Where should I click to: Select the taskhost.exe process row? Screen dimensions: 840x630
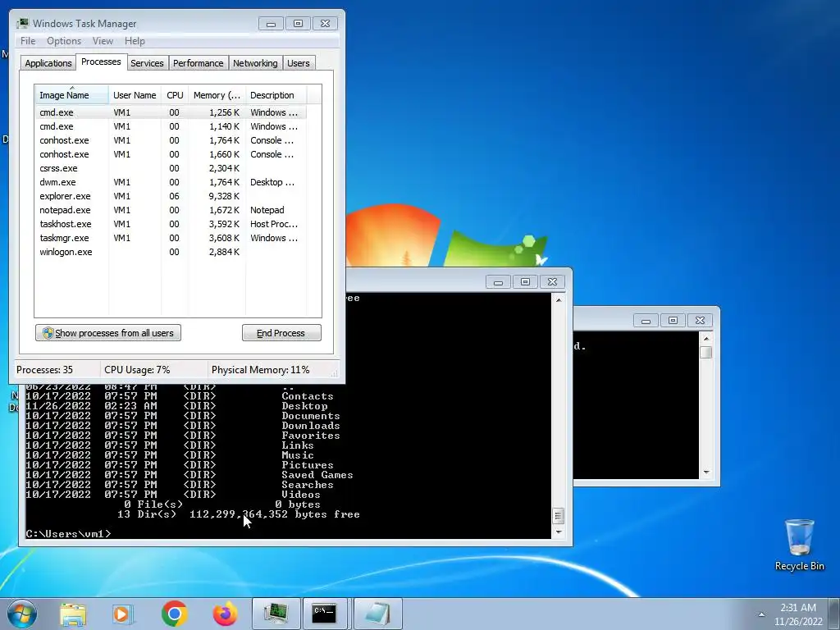(171, 224)
